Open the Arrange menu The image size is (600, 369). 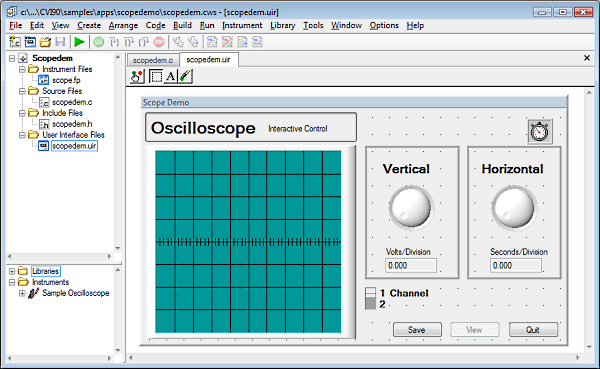coord(123,26)
